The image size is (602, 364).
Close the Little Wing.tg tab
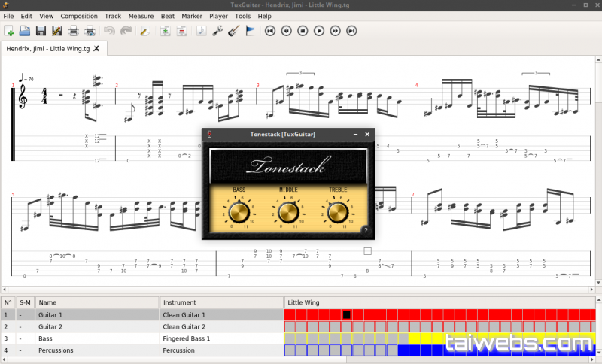point(96,48)
